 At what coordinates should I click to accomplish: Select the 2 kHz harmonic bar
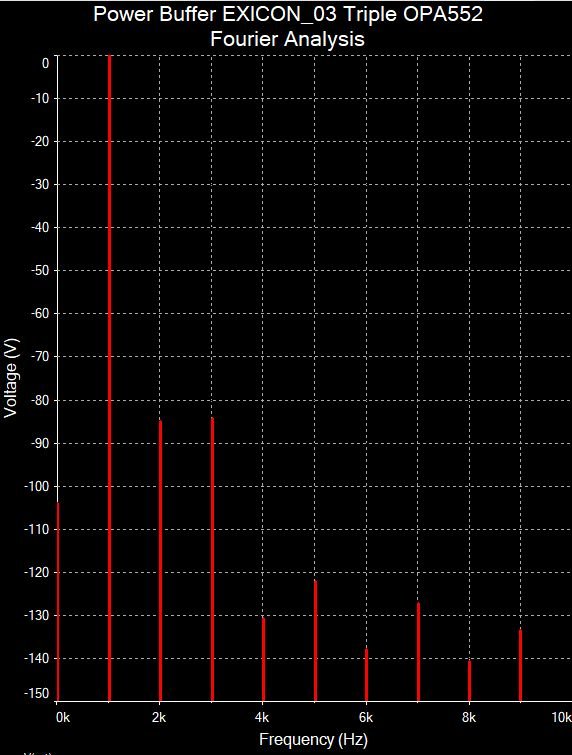pos(160,561)
